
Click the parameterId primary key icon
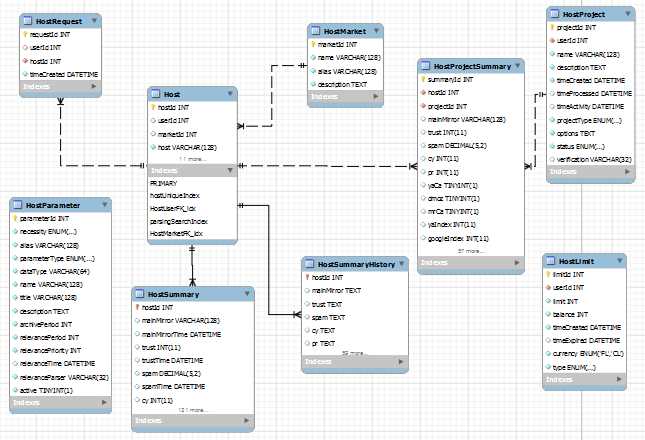click(15, 218)
